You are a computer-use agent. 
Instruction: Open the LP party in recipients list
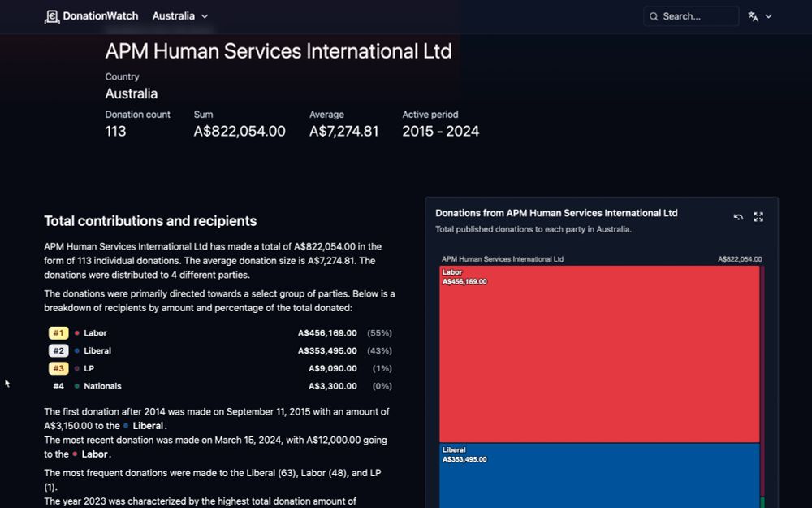(x=89, y=368)
